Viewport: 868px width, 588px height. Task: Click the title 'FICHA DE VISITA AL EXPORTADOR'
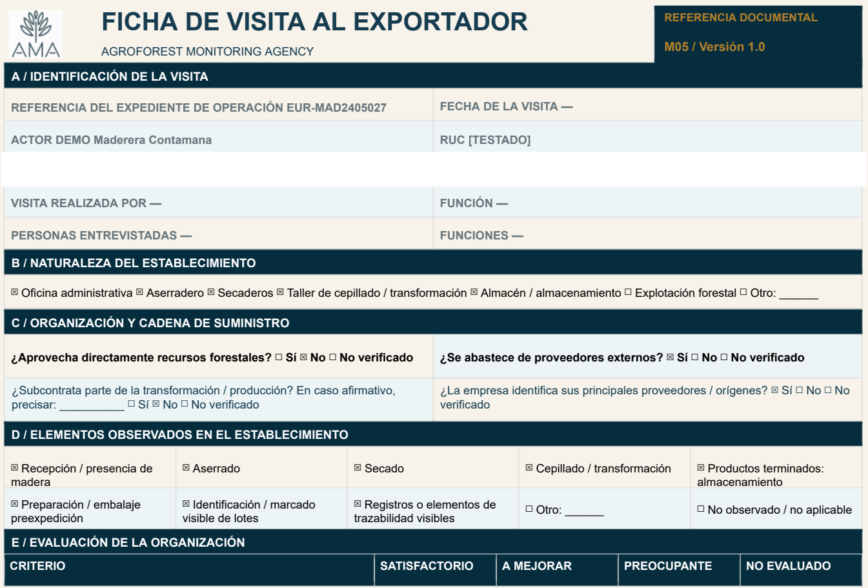tap(314, 22)
